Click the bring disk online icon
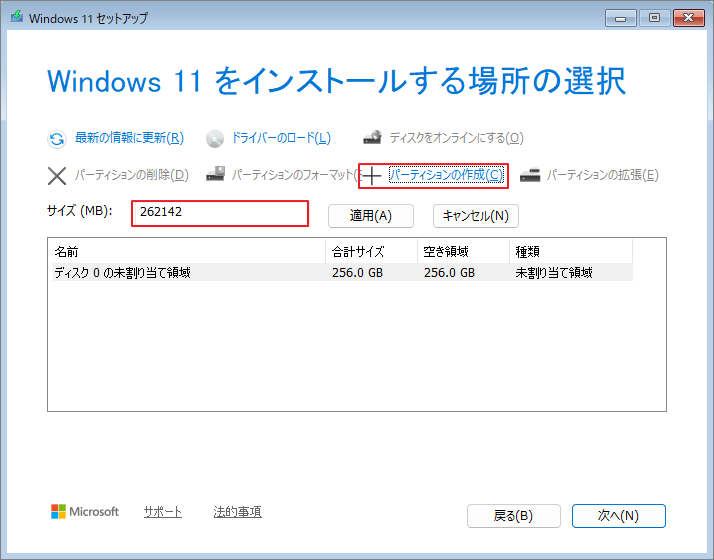The image size is (714, 560). point(372,137)
